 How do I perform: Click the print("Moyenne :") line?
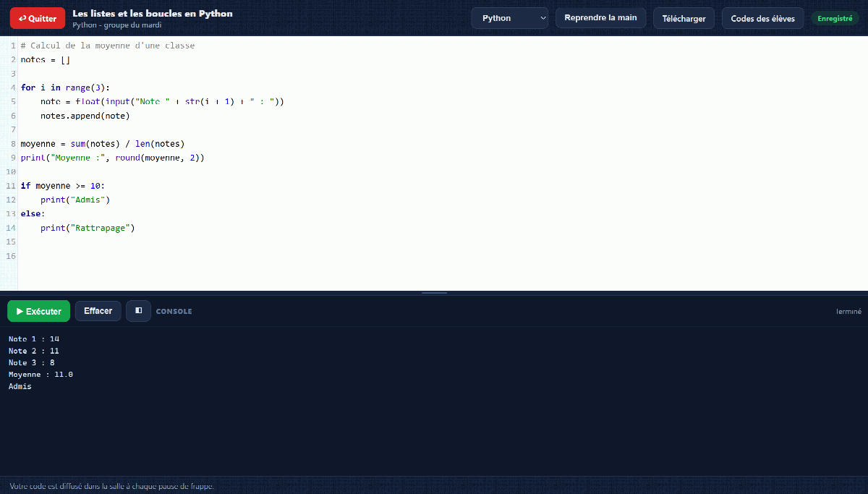113,158
